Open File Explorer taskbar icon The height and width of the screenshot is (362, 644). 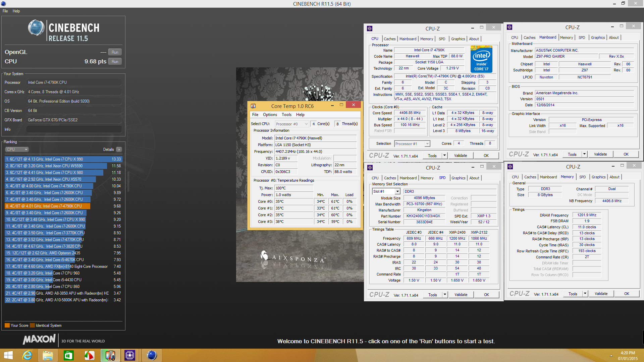(48, 355)
